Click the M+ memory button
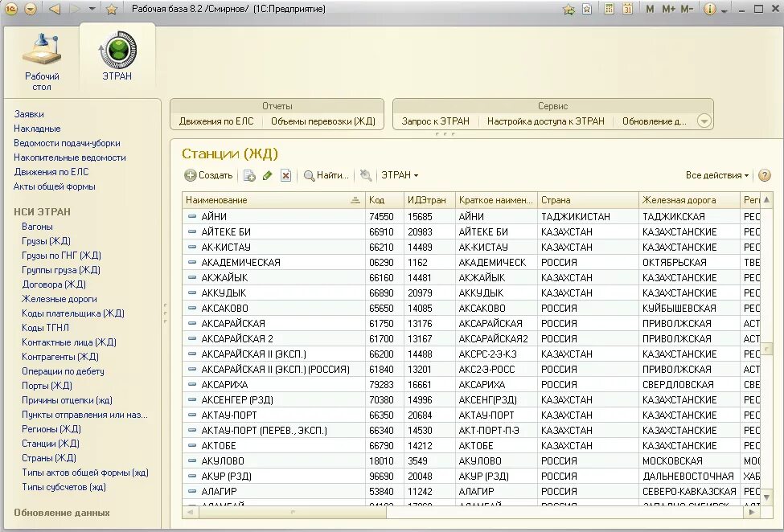This screenshot has width=784, height=532. 668,9
